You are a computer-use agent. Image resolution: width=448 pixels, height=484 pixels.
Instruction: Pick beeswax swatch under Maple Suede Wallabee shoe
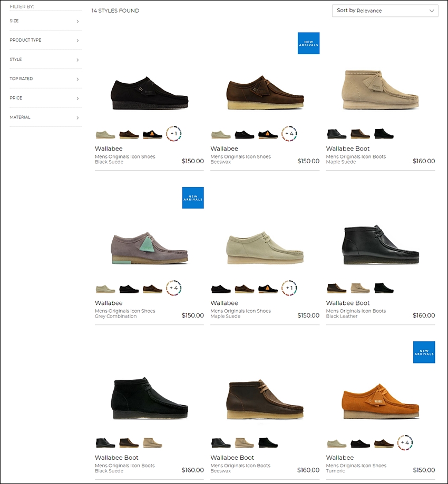245,289
